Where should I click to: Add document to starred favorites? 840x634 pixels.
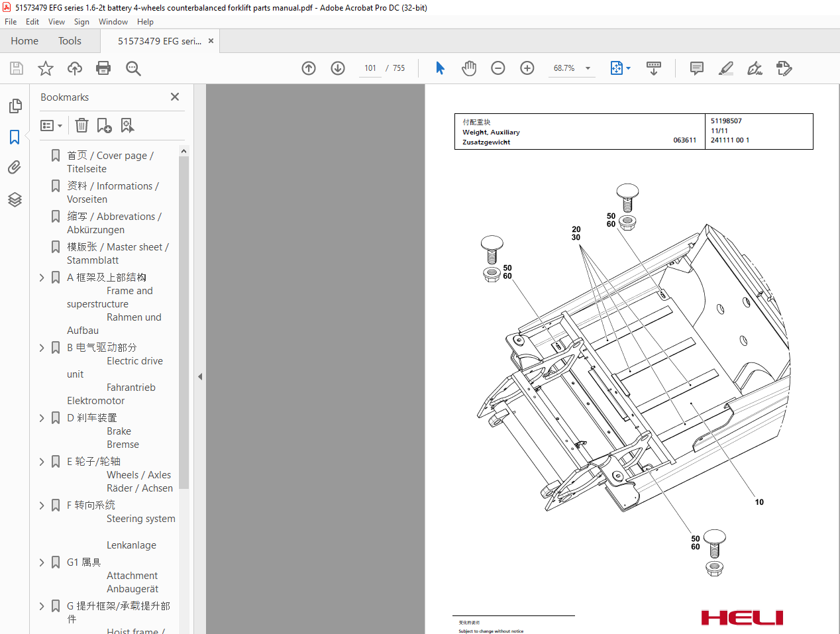(x=46, y=68)
